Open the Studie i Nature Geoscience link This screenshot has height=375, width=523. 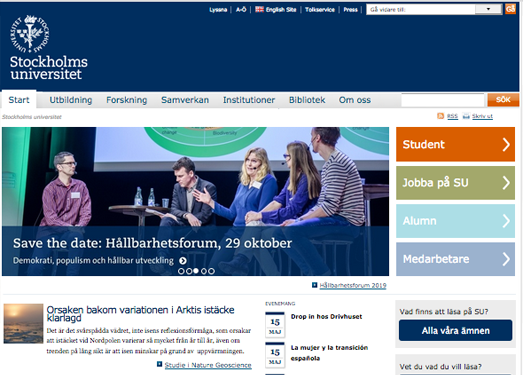[208, 365]
